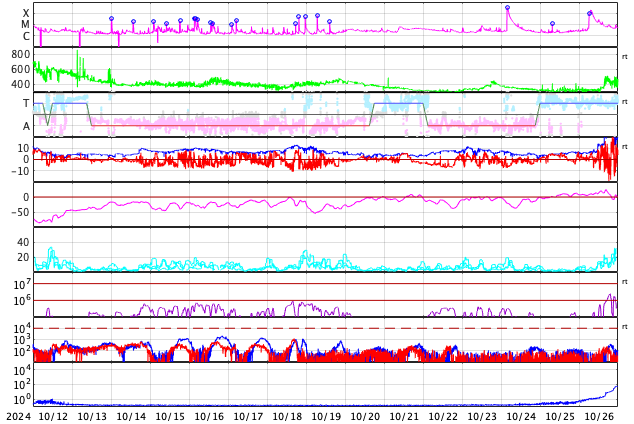Click the '20' label on cyan plot axis

23,257
